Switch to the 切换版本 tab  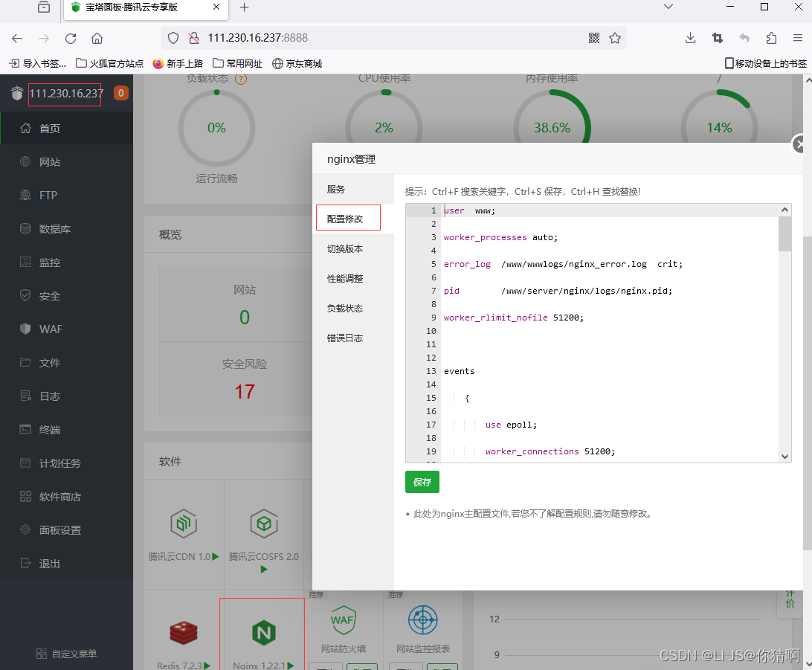346,248
